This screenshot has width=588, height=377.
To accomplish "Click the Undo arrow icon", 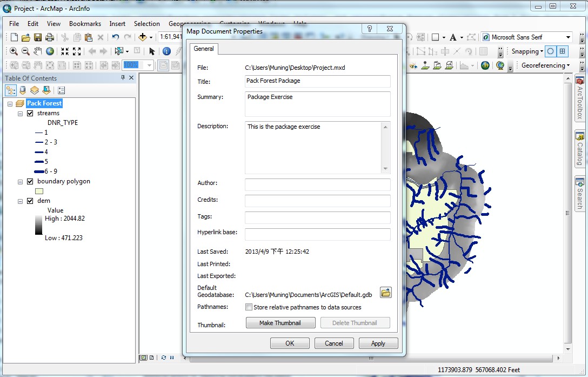I will (116, 37).
